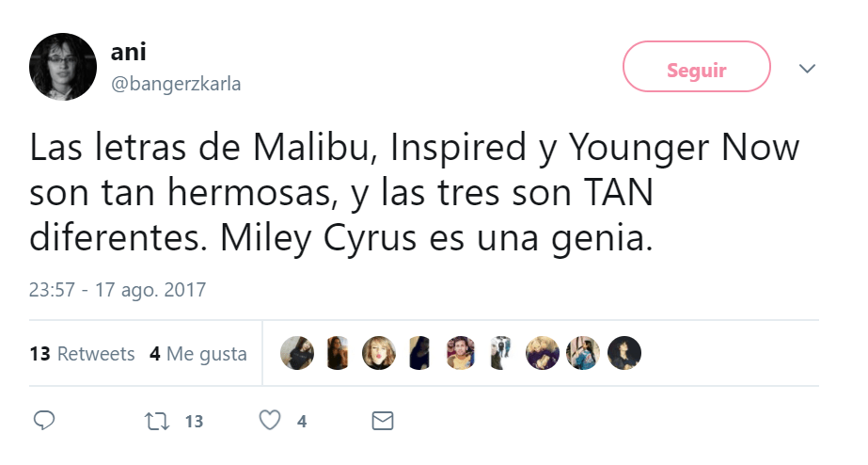Open direct message envelope icon
The image size is (868, 465).
click(383, 421)
